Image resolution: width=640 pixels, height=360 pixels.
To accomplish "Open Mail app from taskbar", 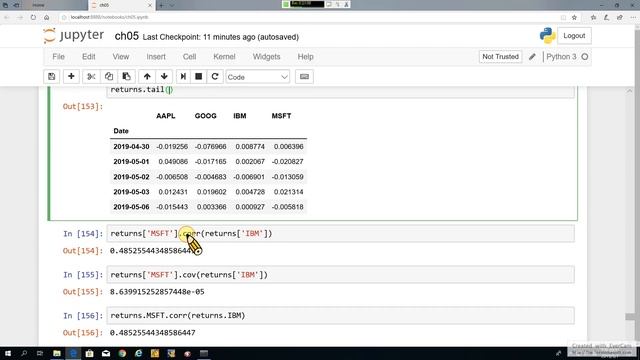I will coord(106,353).
